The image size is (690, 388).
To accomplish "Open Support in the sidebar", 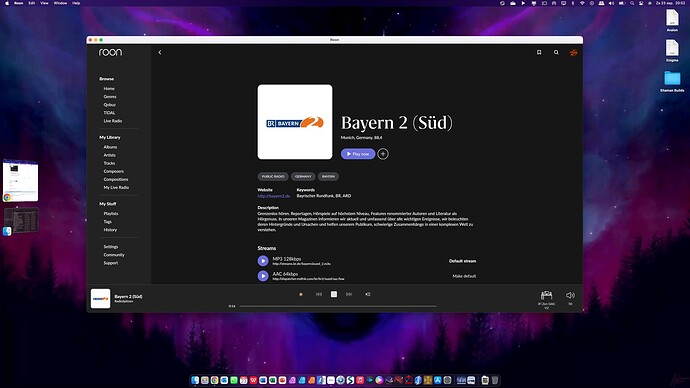I will click(x=110, y=263).
